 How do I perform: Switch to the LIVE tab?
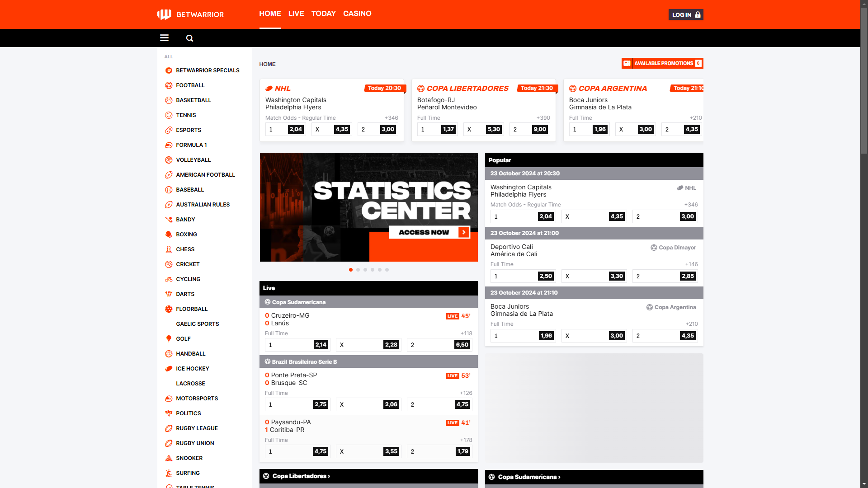pos(296,14)
